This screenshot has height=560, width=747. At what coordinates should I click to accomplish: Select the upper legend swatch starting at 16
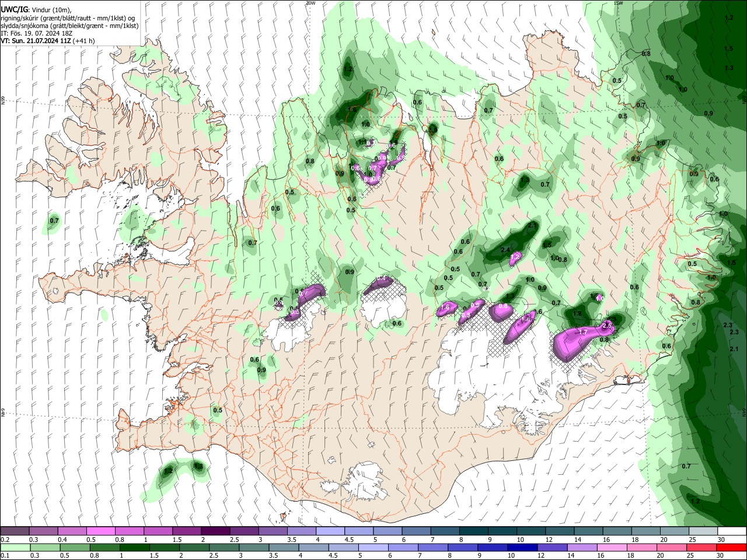(x=617, y=531)
